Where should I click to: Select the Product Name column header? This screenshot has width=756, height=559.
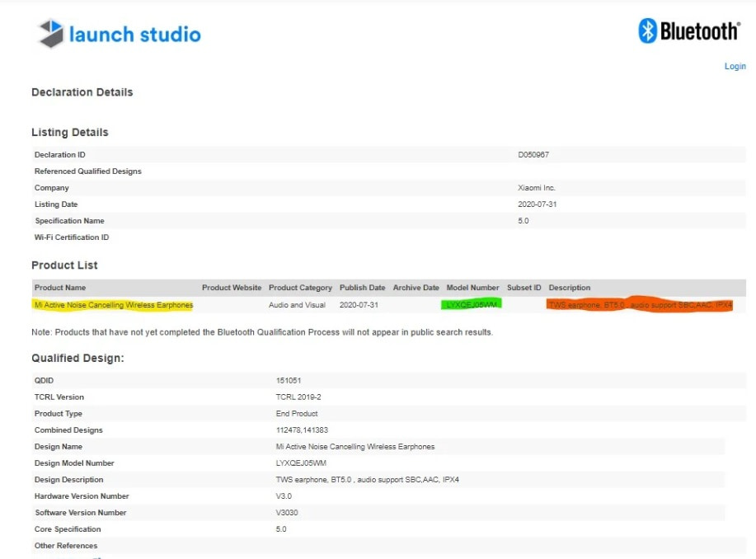[x=60, y=288]
